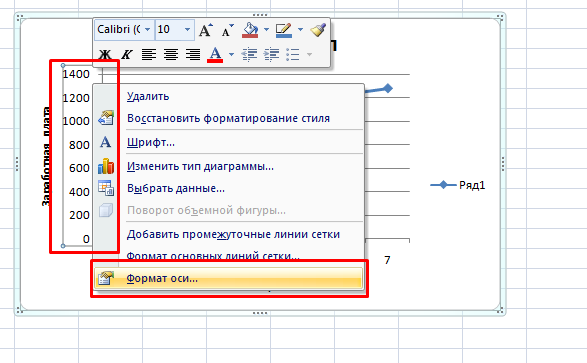Decrease indent in mini toolbar
Screen dimensions: 587x363
pos(249,55)
